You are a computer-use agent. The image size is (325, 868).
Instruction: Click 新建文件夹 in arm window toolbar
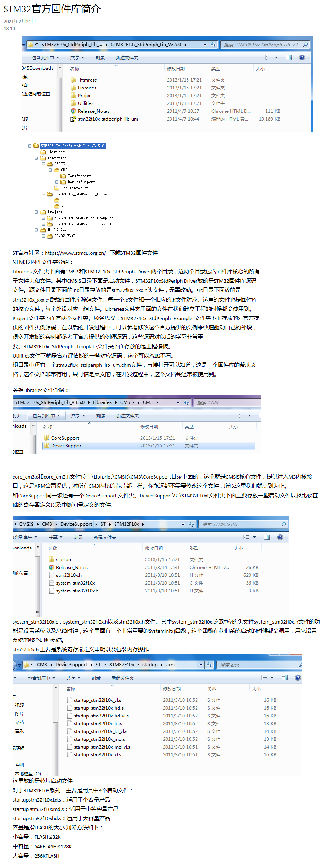(x=123, y=678)
